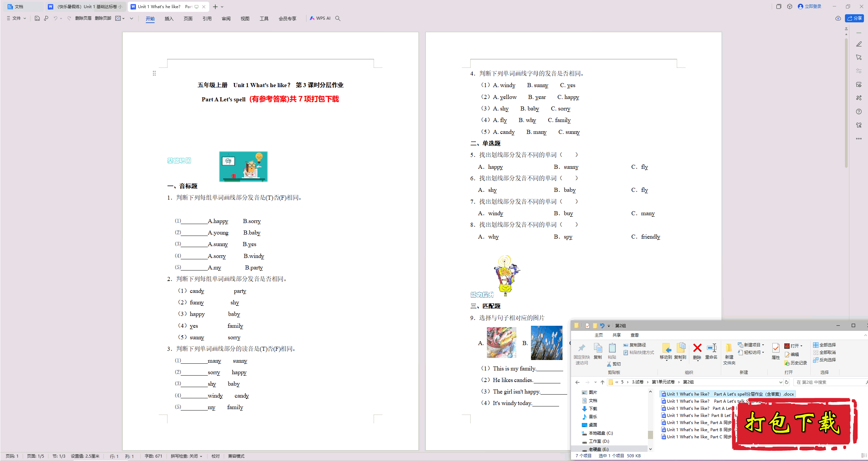Click the cloud sync icon
Image resolution: width=868 pixels, height=461 pixels.
(838, 18)
